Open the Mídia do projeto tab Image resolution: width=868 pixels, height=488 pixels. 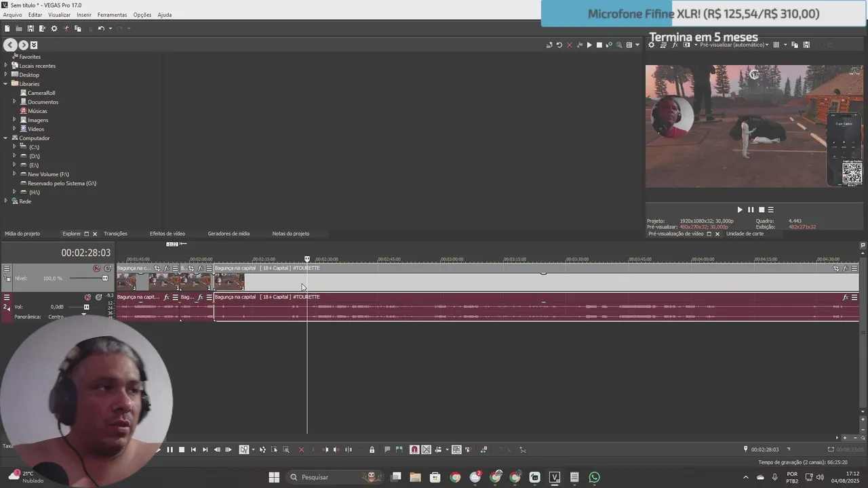point(22,234)
